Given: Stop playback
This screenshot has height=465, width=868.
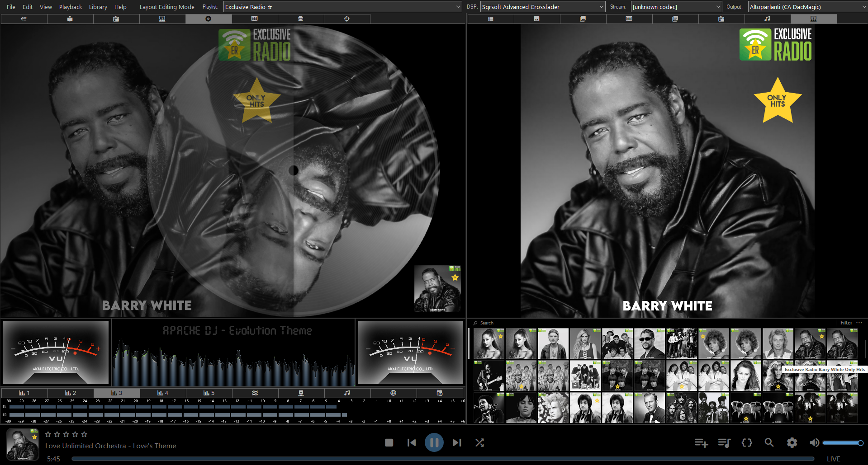Looking at the screenshot, I should point(389,443).
